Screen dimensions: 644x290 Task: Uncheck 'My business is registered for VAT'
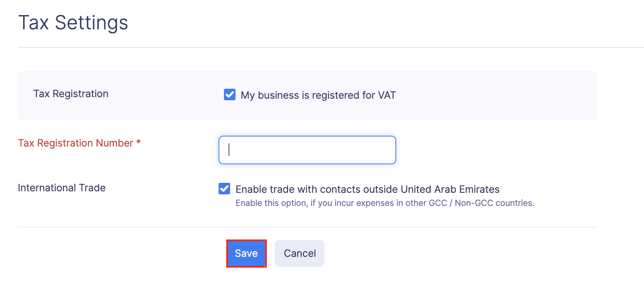tap(229, 95)
